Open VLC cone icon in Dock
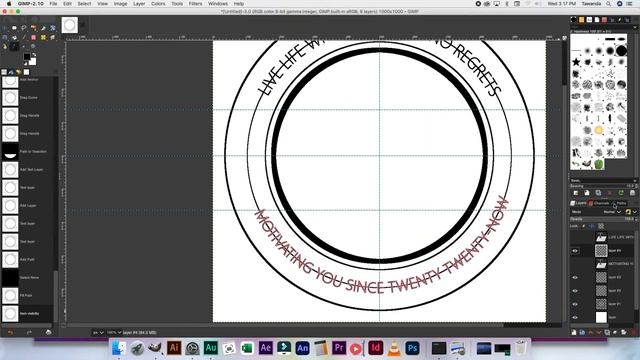The width and height of the screenshot is (640, 360). point(394,348)
